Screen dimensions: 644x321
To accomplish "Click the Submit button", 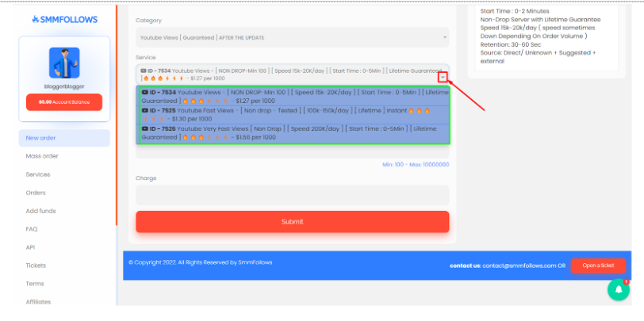I will [293, 222].
